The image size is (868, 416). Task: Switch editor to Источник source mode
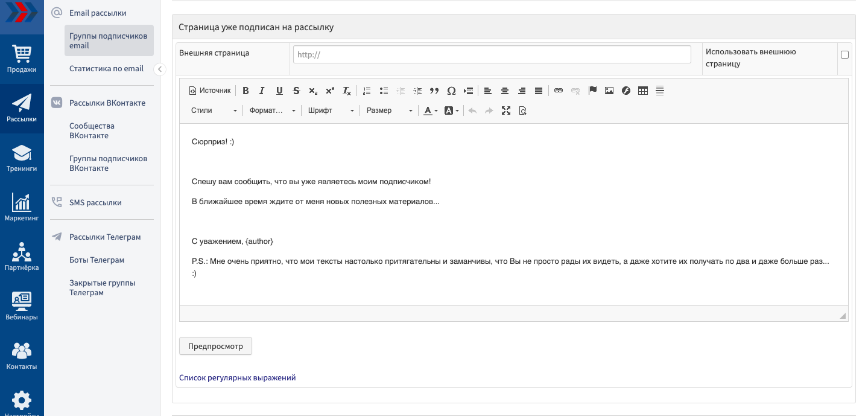click(210, 91)
